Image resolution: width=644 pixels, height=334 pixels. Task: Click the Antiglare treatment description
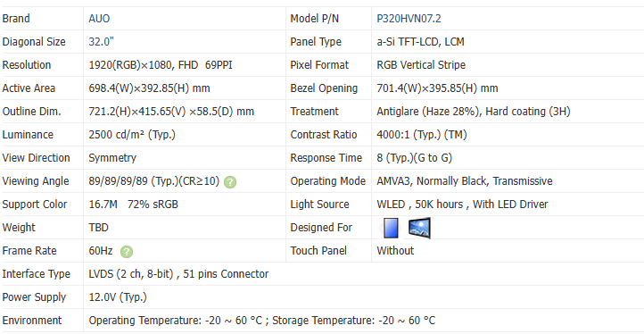pos(474,112)
